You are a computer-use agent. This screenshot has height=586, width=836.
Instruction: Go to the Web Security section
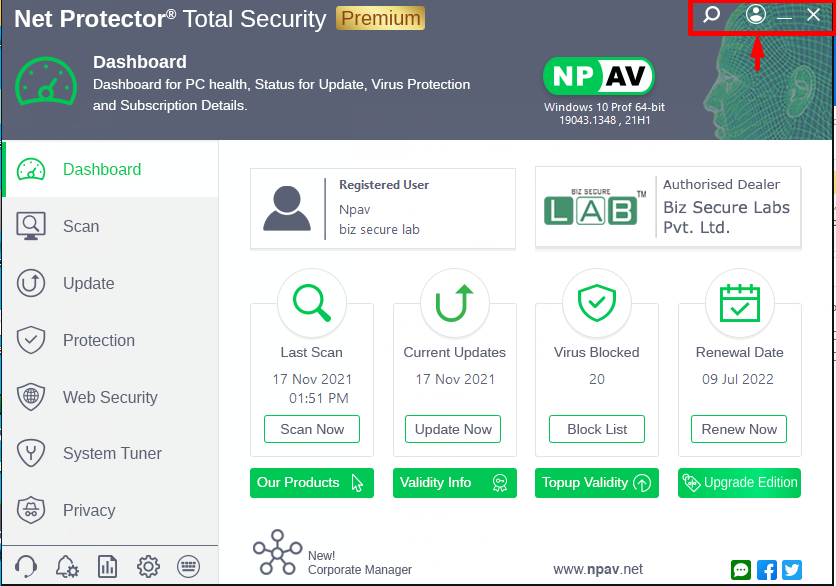click(109, 397)
